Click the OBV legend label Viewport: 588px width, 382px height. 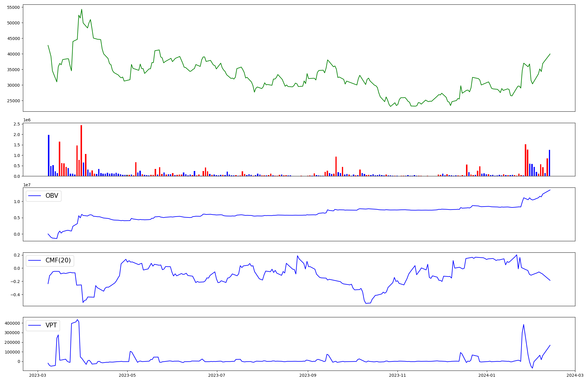click(52, 196)
